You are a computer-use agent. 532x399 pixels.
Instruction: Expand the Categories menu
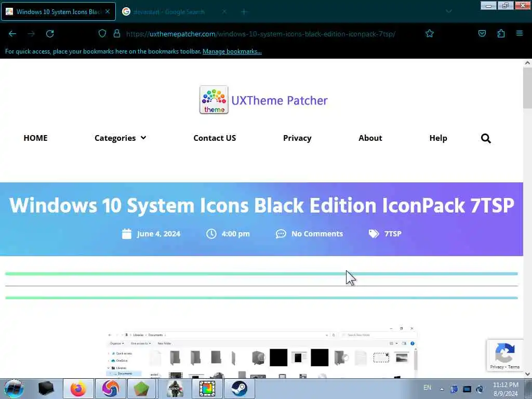(120, 138)
